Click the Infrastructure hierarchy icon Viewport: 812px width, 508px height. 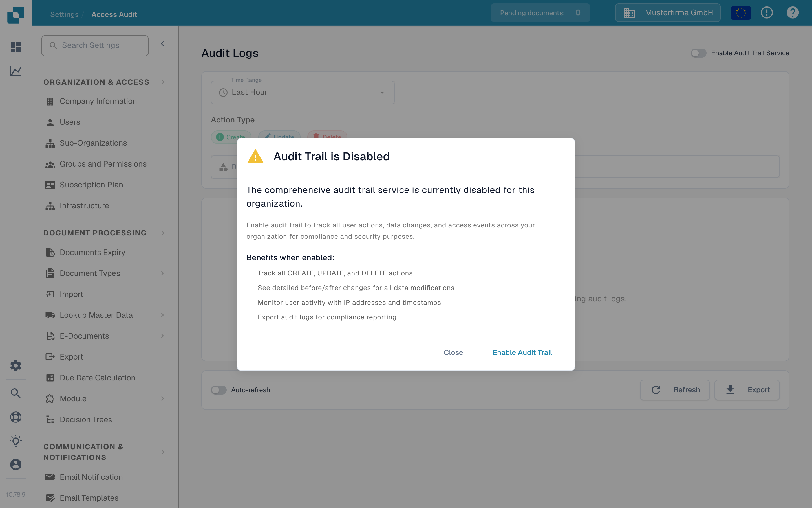pyautogui.click(x=50, y=206)
